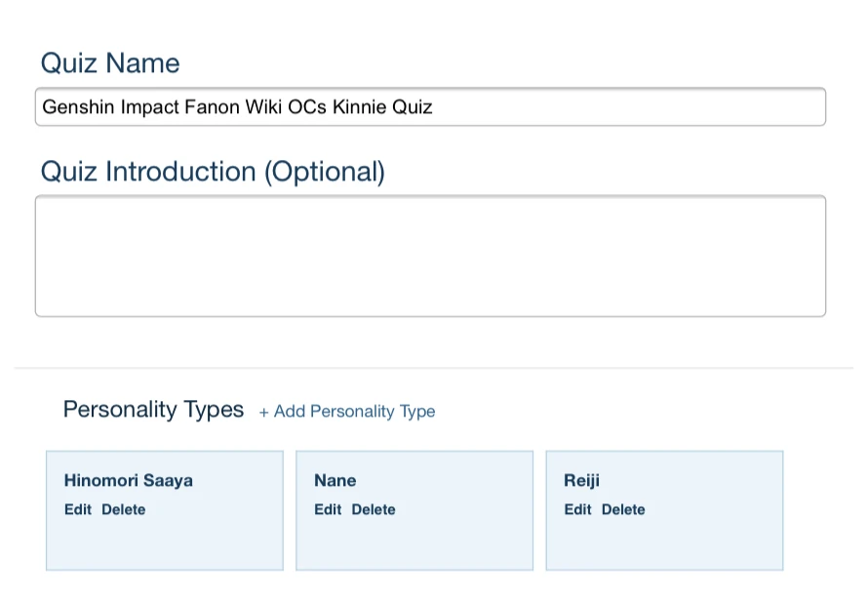Image resolution: width=868 pixels, height=602 pixels.
Task: Edit the Nane personality type
Action: (328, 509)
